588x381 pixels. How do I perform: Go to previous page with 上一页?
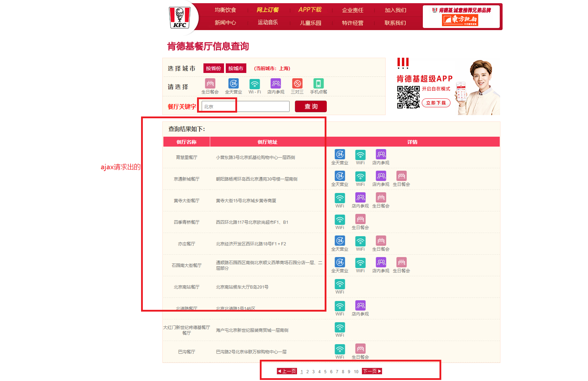(x=287, y=371)
